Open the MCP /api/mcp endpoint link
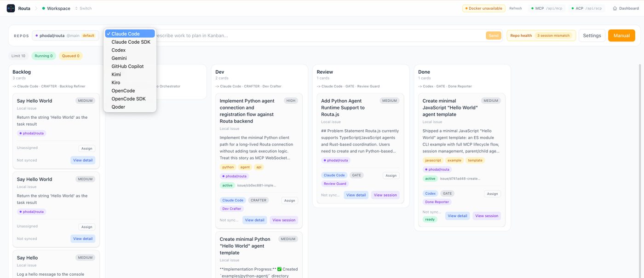Screen dimensions: 644x278 click(547, 8)
